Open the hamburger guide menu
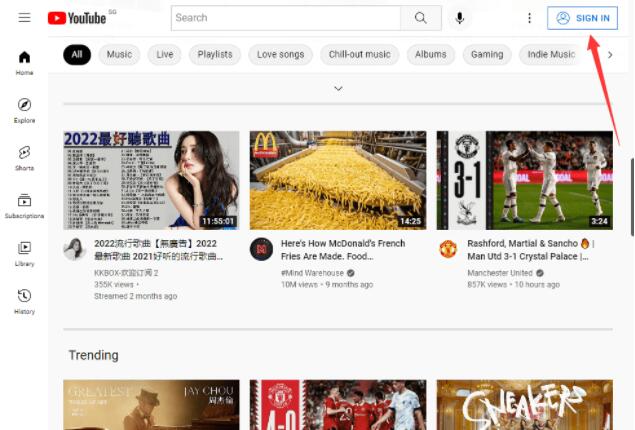 24,18
